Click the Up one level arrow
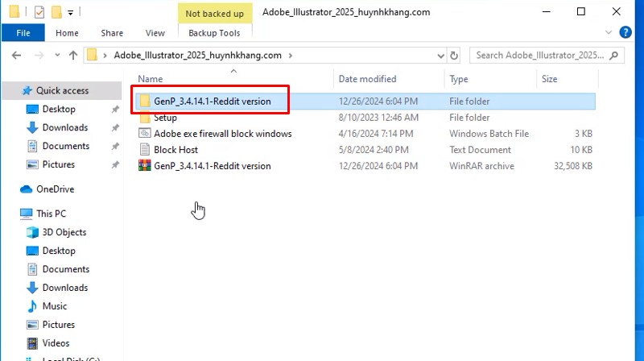644x361 pixels. 73,56
